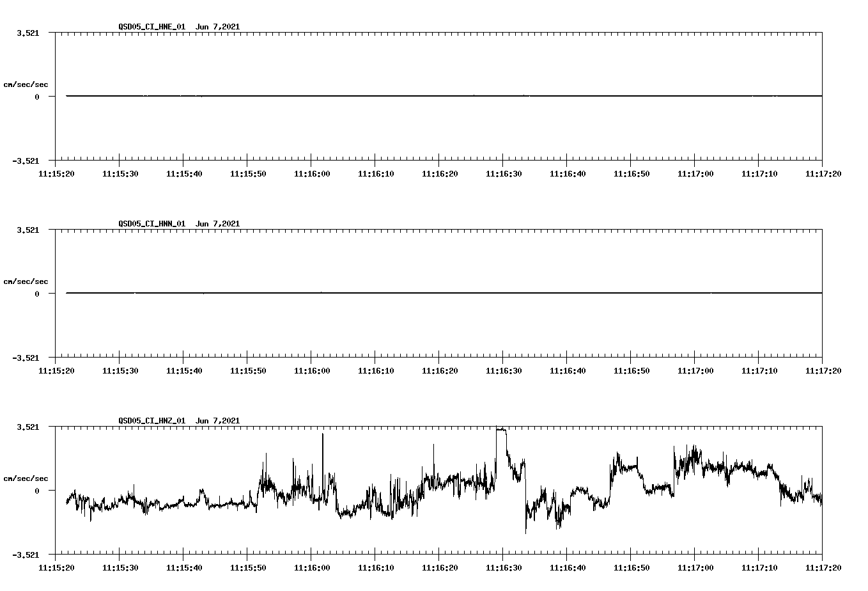Click 11:16:30 time label under HNZ plot
Image resolution: width=868 pixels, height=591 pixels.
(504, 568)
